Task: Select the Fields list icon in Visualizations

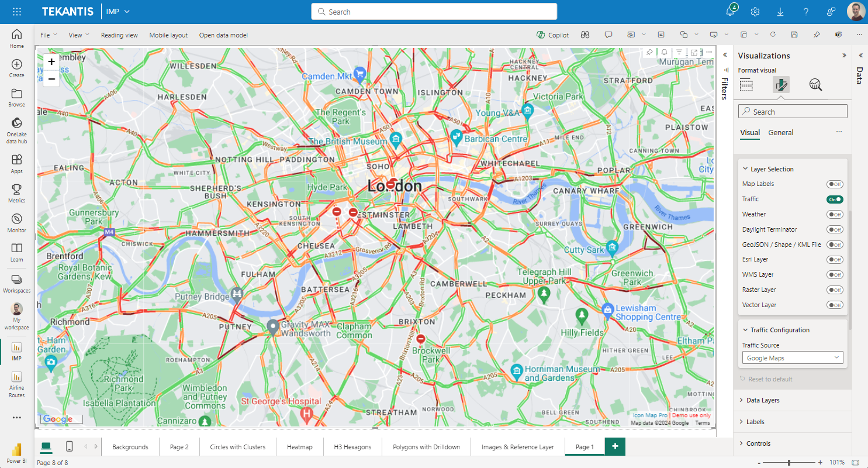Action: (746, 84)
